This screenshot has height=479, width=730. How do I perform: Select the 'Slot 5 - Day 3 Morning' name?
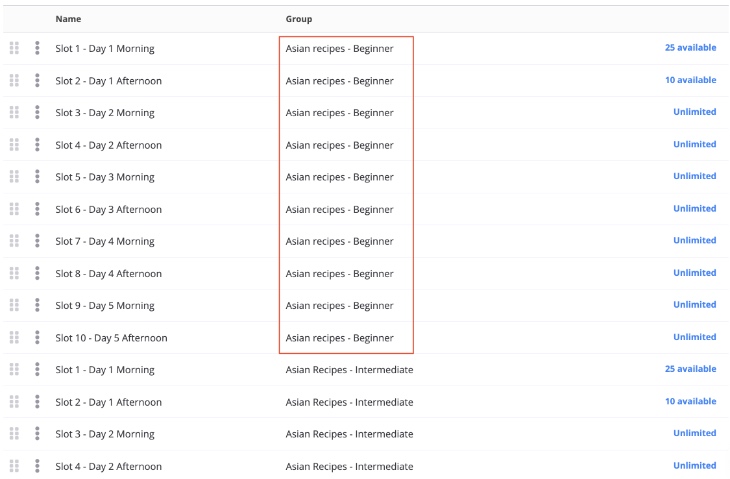click(105, 177)
